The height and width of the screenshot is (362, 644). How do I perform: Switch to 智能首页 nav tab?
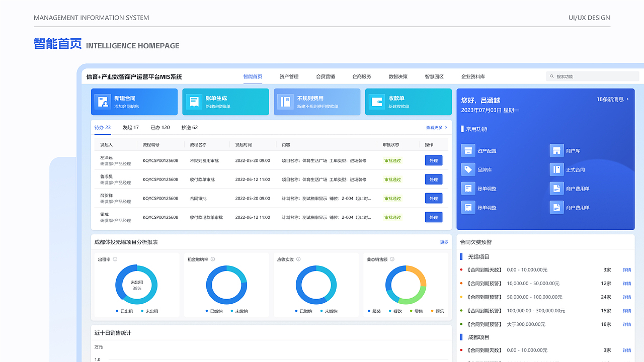(253, 77)
